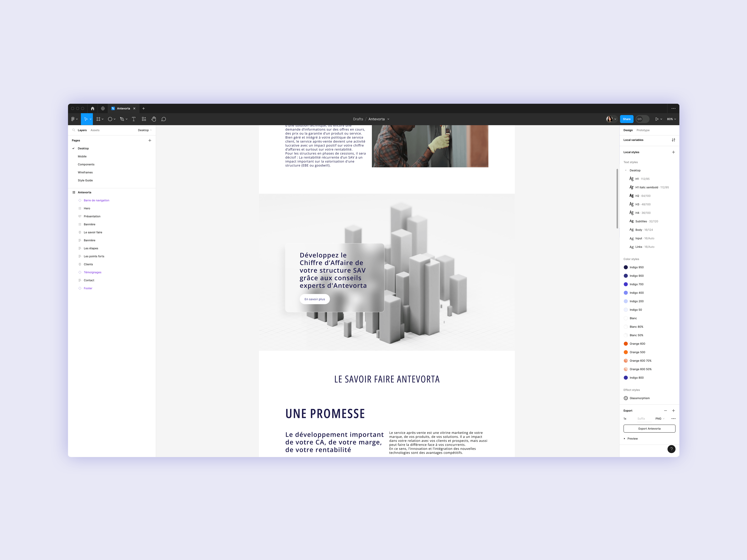Screen dimensions: 747x560
Task: Select the Text tool
Action: [x=133, y=119]
